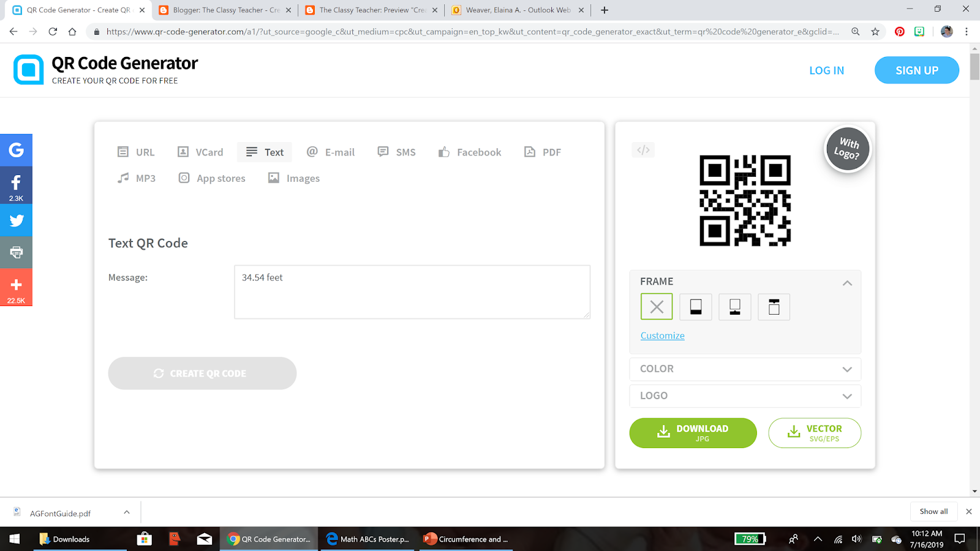This screenshot has width=980, height=551.
Task: Pick the PDF QR code type
Action: (543, 152)
